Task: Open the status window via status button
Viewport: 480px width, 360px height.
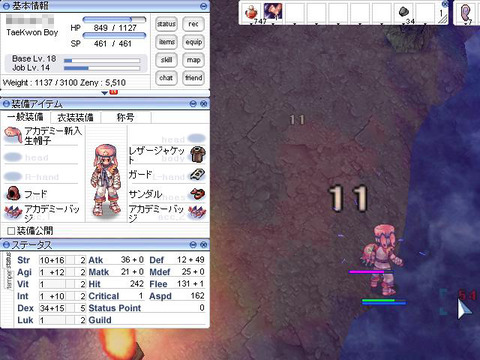Action: click(166, 24)
